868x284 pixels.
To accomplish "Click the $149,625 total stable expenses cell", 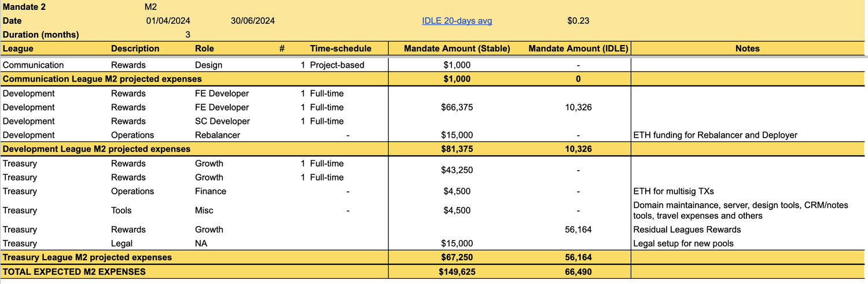I will pos(457,271).
